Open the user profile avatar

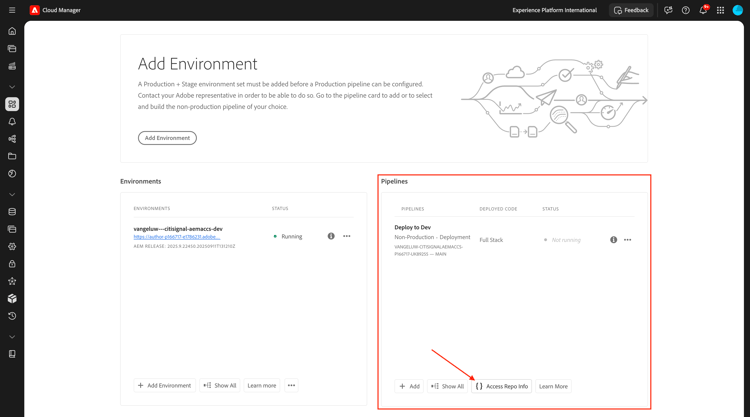(x=738, y=10)
